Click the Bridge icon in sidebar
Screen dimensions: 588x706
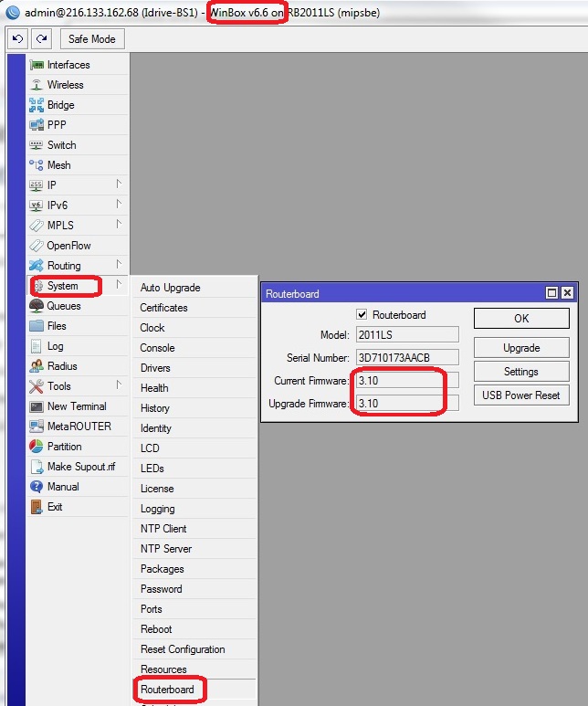tap(37, 105)
